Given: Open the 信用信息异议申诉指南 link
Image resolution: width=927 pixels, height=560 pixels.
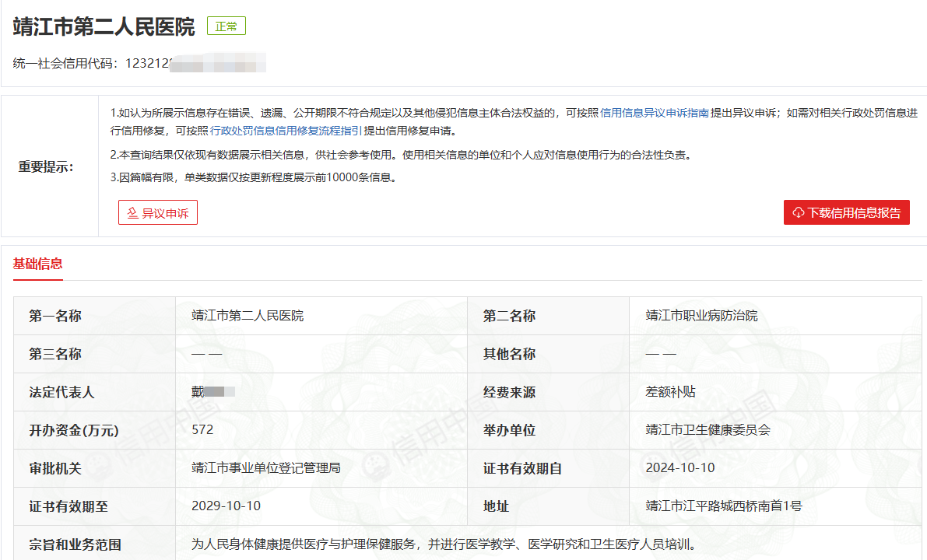Looking at the screenshot, I should (x=655, y=113).
